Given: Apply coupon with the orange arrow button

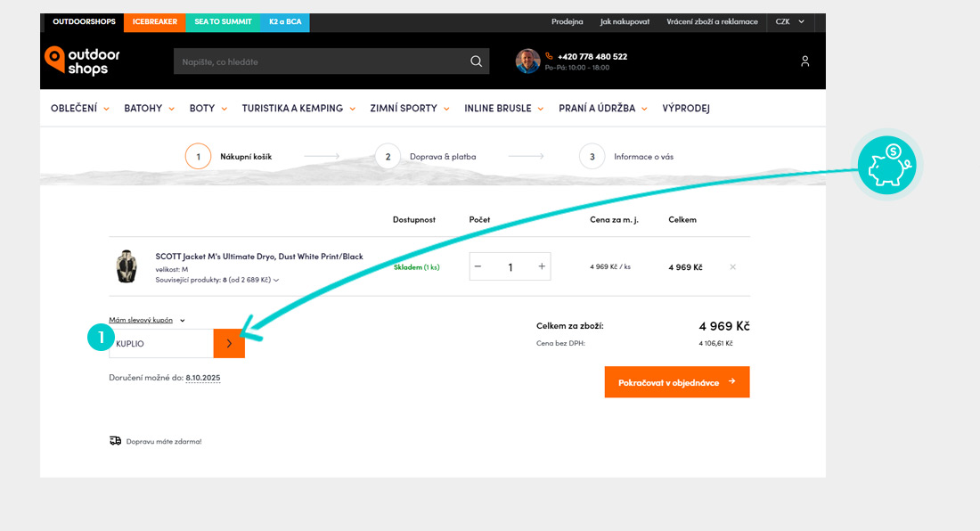Looking at the screenshot, I should click(x=229, y=343).
